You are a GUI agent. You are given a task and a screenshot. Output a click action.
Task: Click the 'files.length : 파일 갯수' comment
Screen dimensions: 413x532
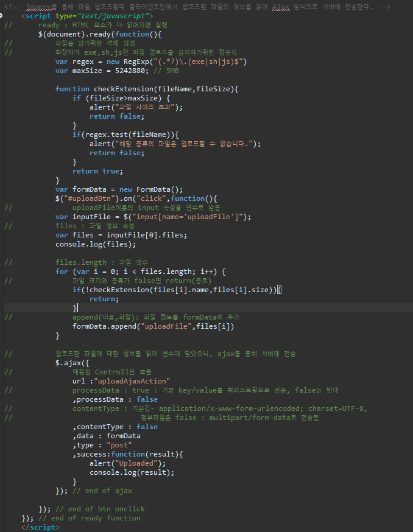pos(102,262)
